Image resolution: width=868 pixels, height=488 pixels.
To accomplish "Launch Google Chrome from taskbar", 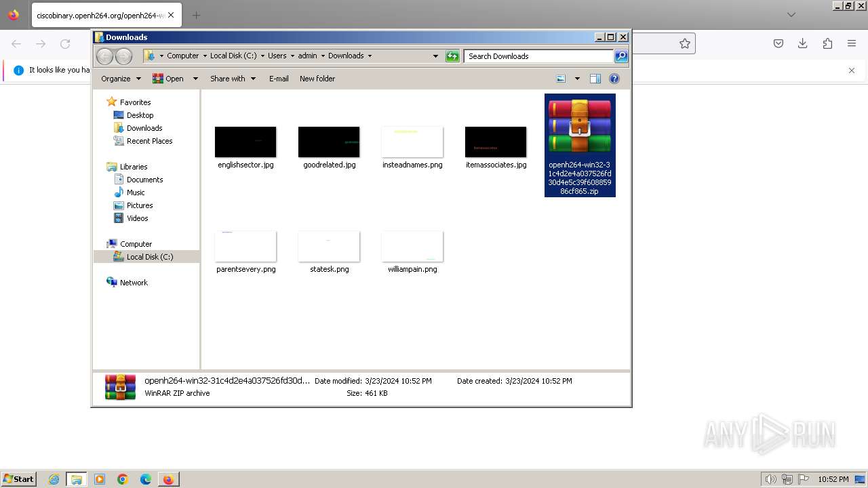I will click(x=123, y=479).
